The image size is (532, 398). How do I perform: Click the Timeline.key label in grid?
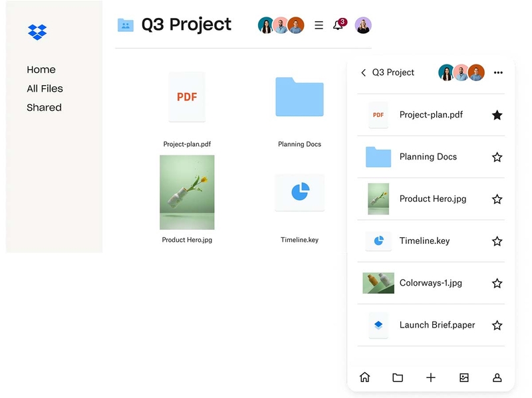(300, 240)
